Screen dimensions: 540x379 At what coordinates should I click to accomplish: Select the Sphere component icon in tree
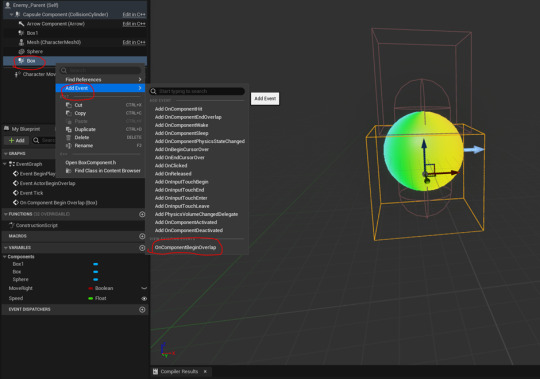(21, 52)
